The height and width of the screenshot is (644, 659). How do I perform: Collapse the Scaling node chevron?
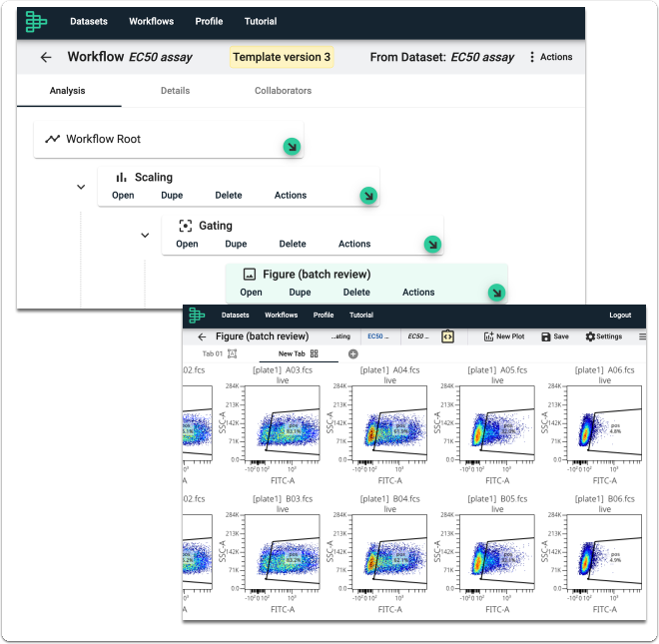(x=81, y=187)
